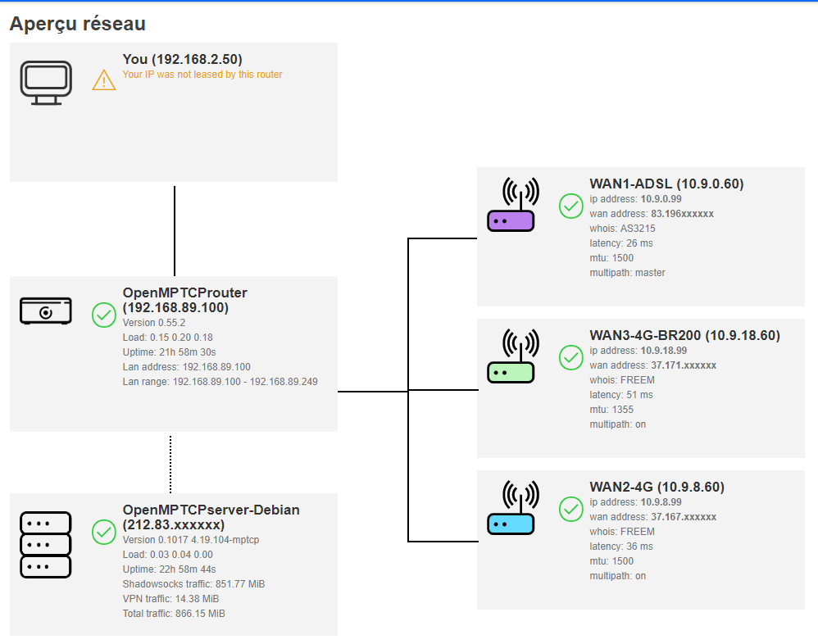
Task: Click the green check for OpenMPTCPserver-Debian
Action: coord(103,533)
